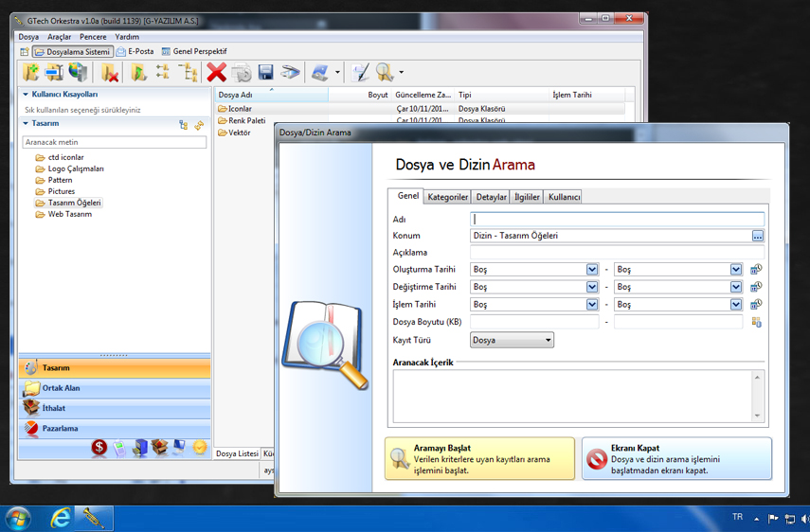The width and height of the screenshot is (810, 532).
Task: Click the file size icon beside Dosya Boyutu
Action: click(756, 323)
